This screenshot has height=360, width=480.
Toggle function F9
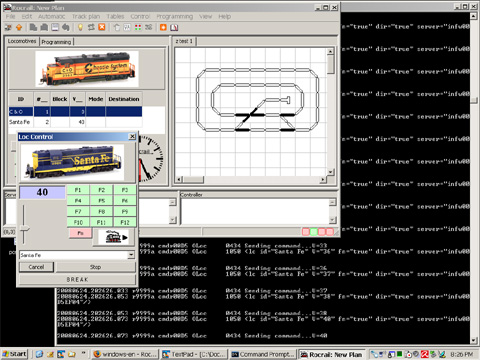click(x=125, y=211)
